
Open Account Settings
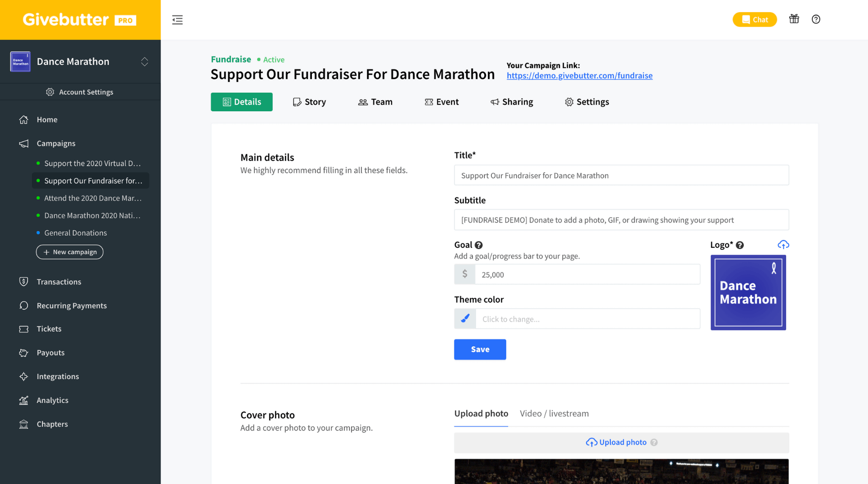(x=80, y=92)
